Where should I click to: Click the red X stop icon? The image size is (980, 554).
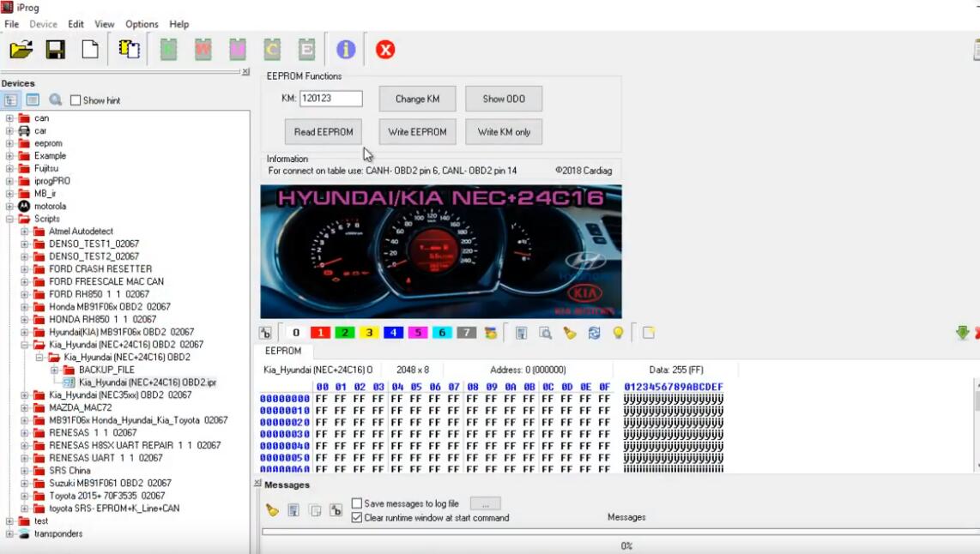point(385,50)
